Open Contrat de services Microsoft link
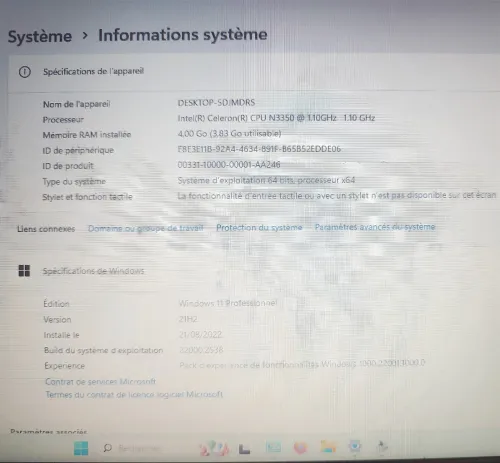This screenshot has height=463, width=500. pyautogui.click(x=100, y=381)
